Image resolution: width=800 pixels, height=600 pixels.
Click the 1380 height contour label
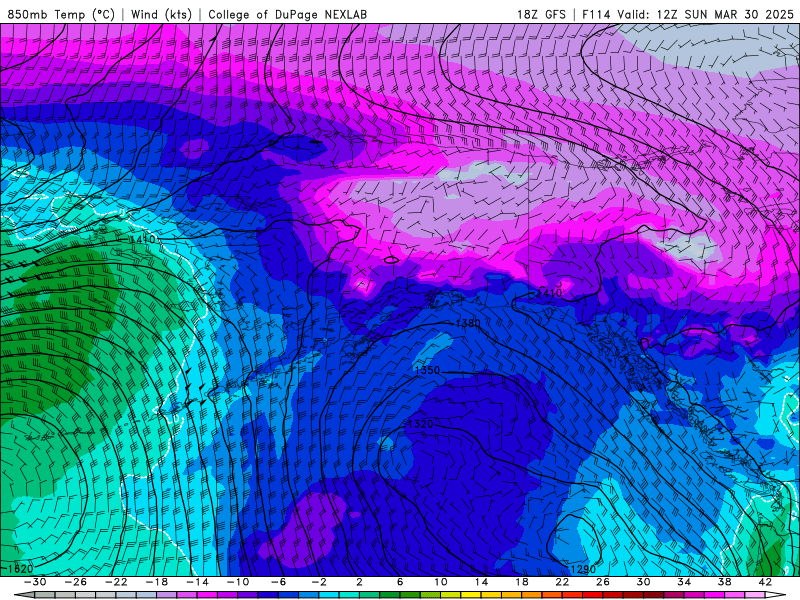[x=467, y=323]
